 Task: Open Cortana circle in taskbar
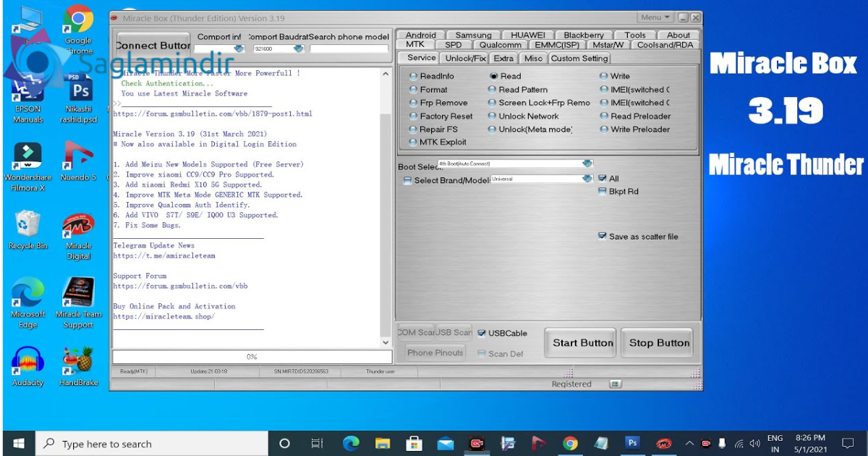[x=284, y=443]
